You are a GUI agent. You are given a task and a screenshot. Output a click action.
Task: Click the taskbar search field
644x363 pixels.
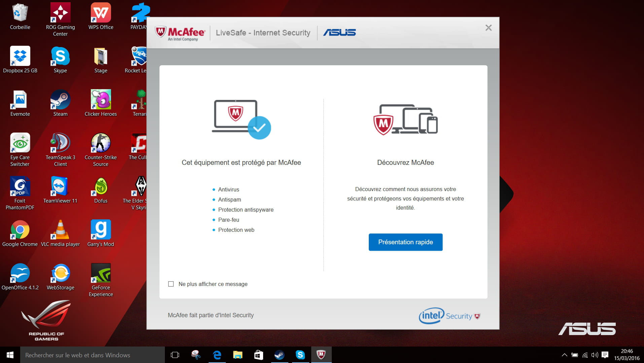click(x=93, y=355)
